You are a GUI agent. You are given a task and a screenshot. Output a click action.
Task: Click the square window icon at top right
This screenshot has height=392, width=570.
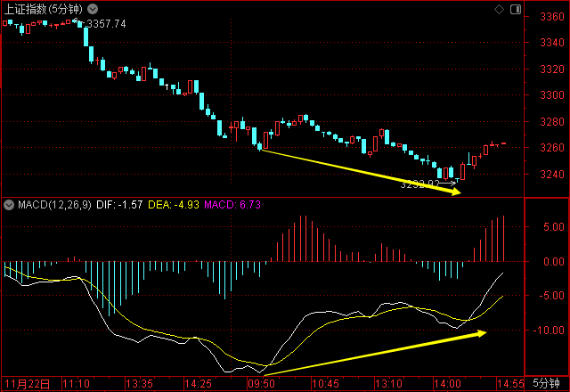514,8
